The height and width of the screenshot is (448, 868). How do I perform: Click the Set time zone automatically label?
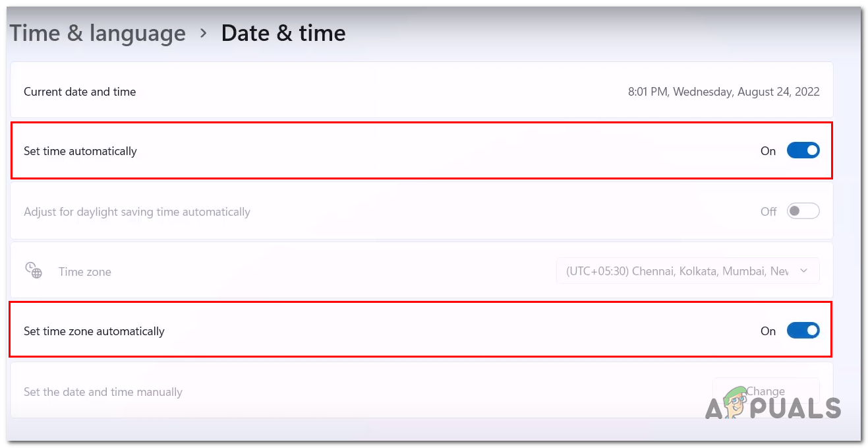pyautogui.click(x=94, y=331)
